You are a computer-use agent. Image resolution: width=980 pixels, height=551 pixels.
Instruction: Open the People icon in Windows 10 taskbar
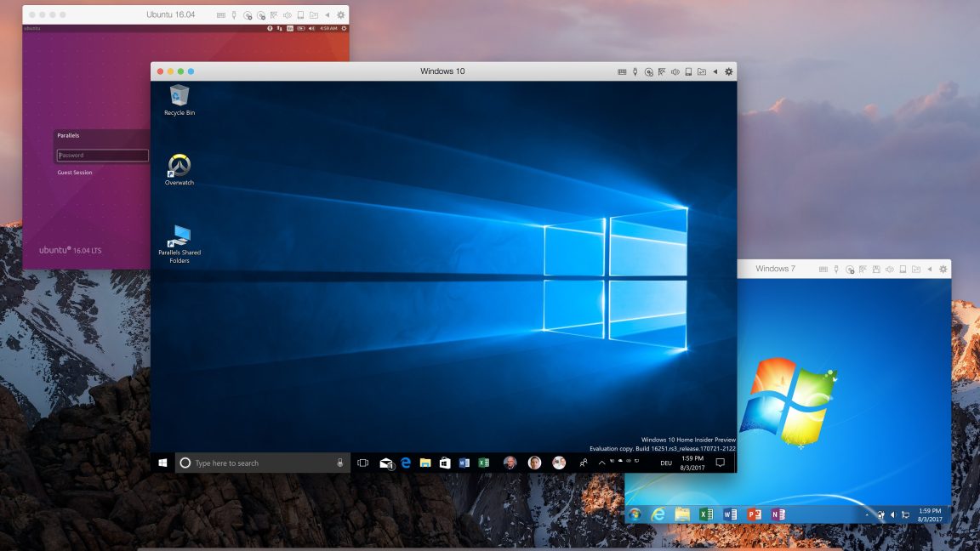[x=583, y=463]
